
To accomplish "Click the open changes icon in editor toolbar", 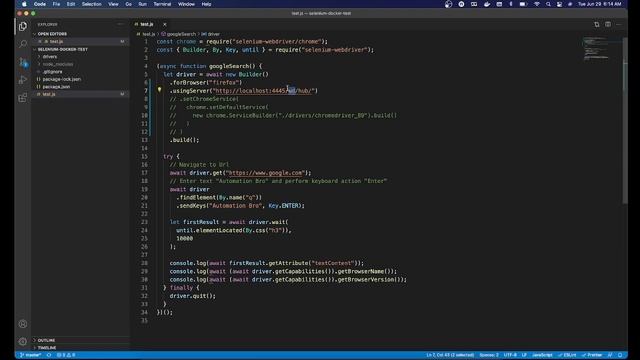I will [x=597, y=24].
